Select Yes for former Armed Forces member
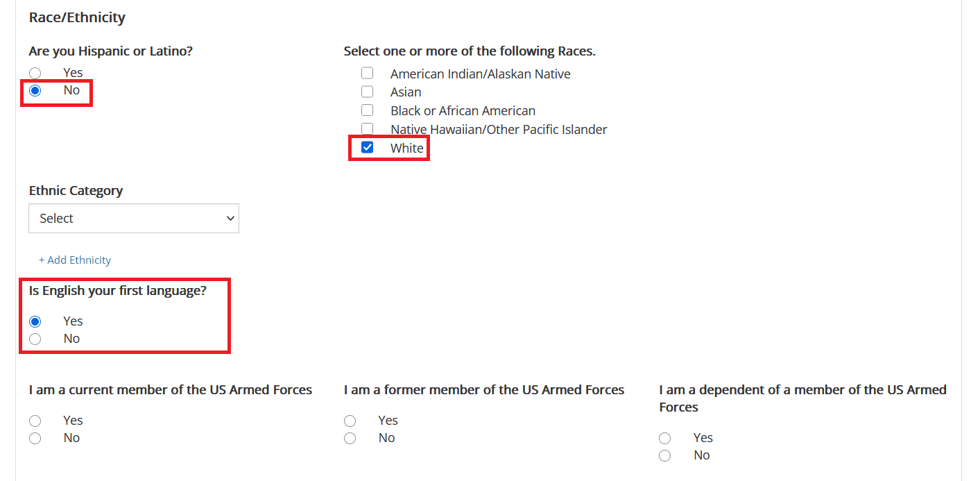980x481 pixels. tap(350, 421)
